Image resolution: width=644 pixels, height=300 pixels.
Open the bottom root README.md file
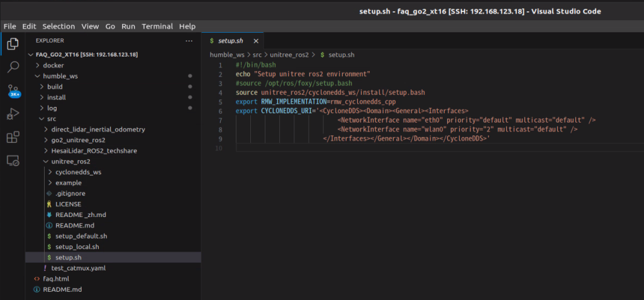point(62,289)
